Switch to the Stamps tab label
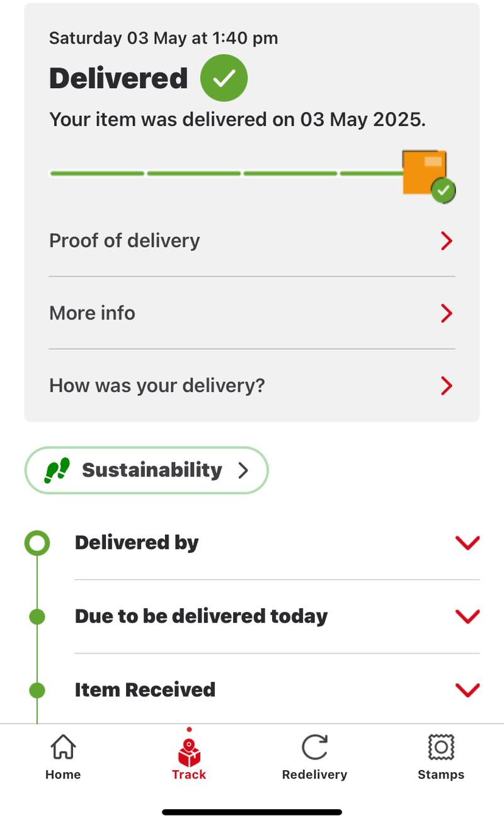The image size is (504, 825). [x=441, y=775]
